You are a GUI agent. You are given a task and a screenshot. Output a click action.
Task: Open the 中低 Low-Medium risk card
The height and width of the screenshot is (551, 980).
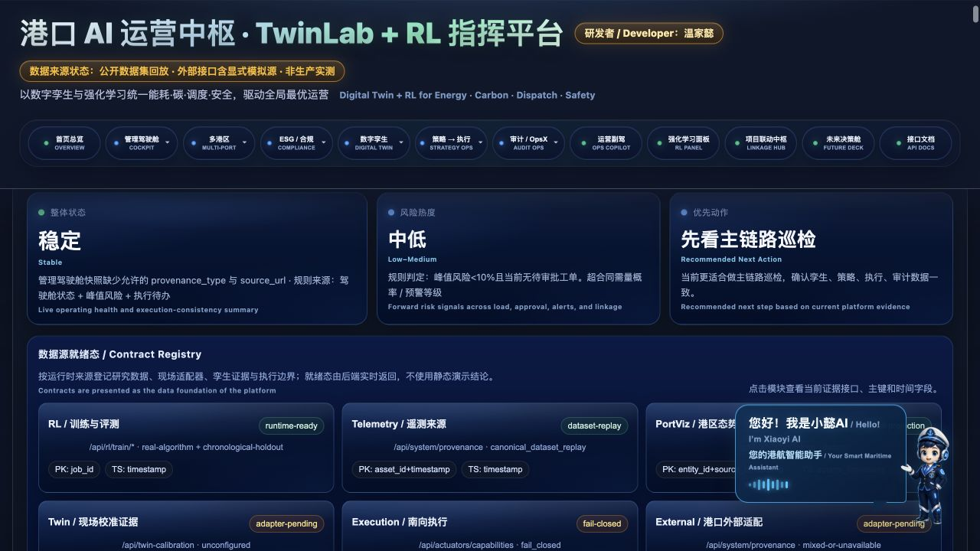tap(518, 259)
